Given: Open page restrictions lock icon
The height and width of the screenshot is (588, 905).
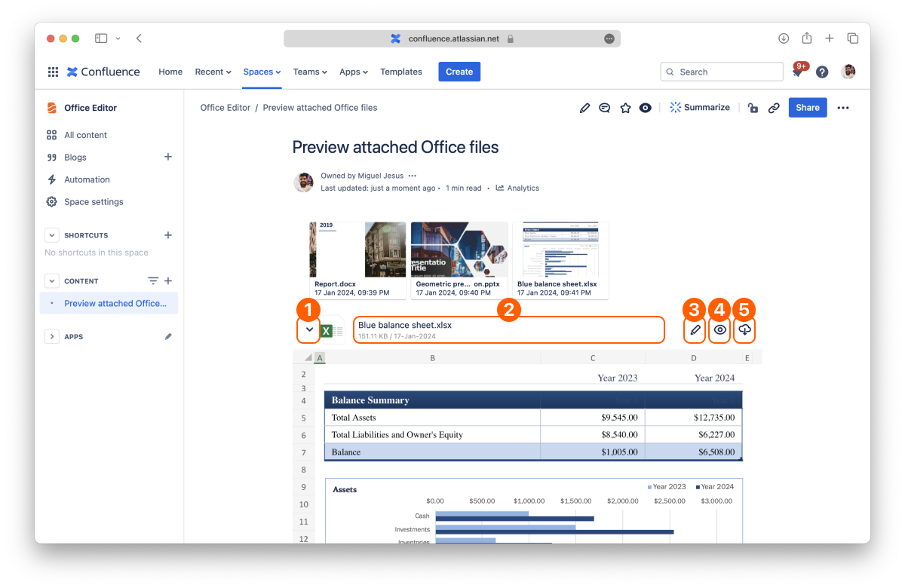Looking at the screenshot, I should 753,108.
